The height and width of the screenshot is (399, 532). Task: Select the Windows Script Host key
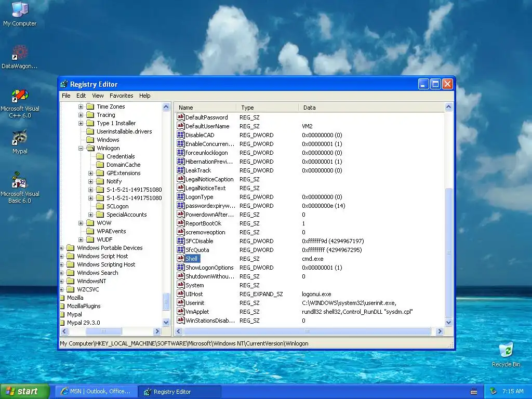click(102, 256)
